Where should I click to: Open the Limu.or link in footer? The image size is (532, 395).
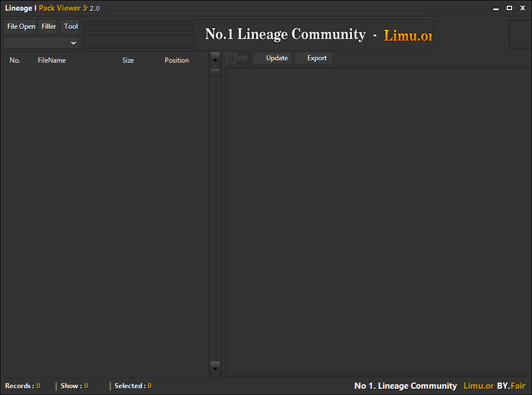[x=478, y=386]
